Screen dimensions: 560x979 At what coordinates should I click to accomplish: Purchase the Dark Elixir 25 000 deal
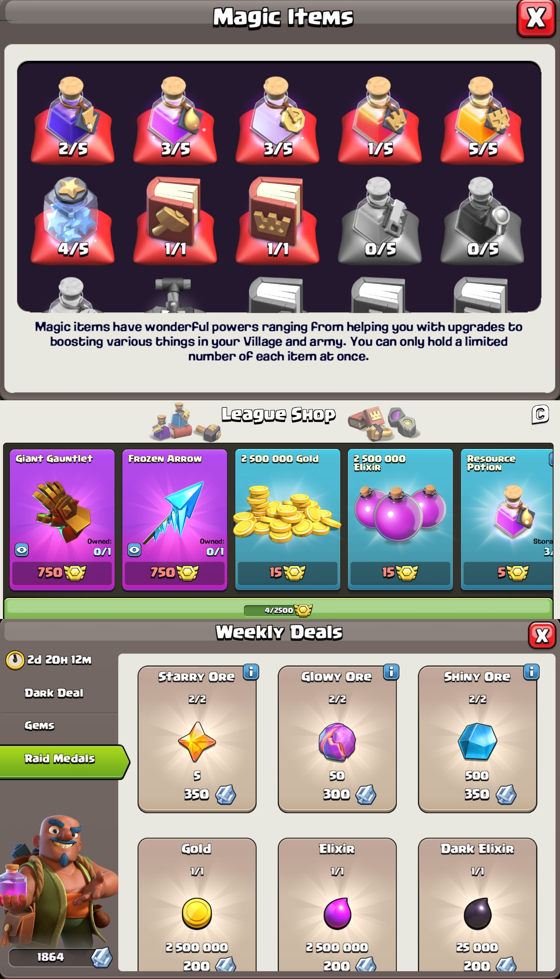click(477, 905)
